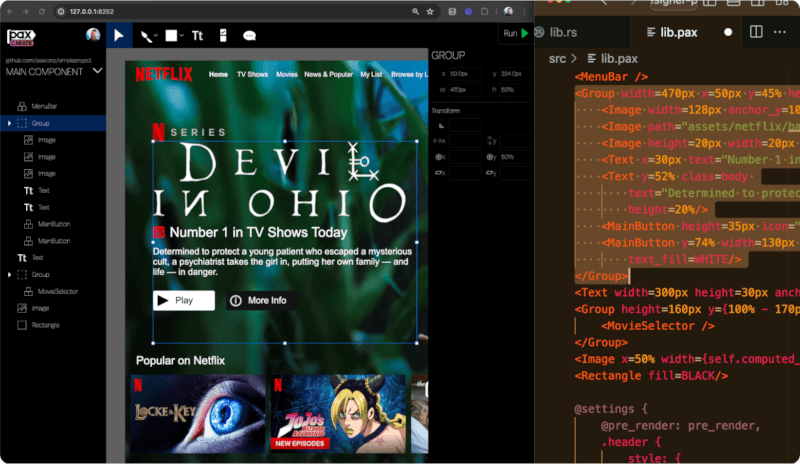Click the Devil in Ohio title image
This screenshot has width=800, height=464.
tap(280, 183)
